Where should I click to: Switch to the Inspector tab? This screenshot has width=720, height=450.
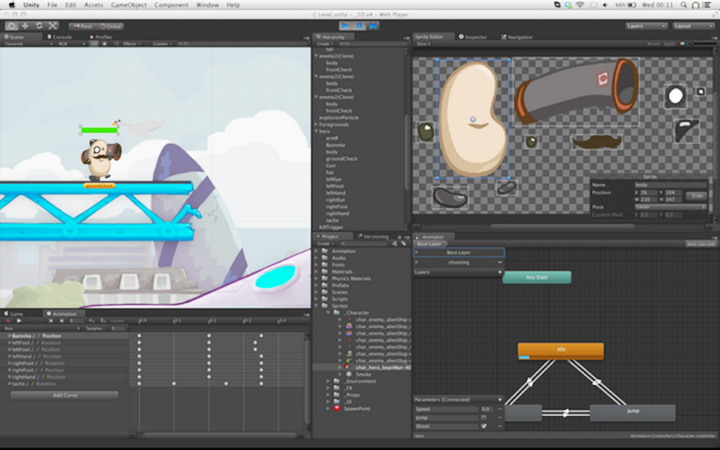pyautogui.click(x=473, y=37)
